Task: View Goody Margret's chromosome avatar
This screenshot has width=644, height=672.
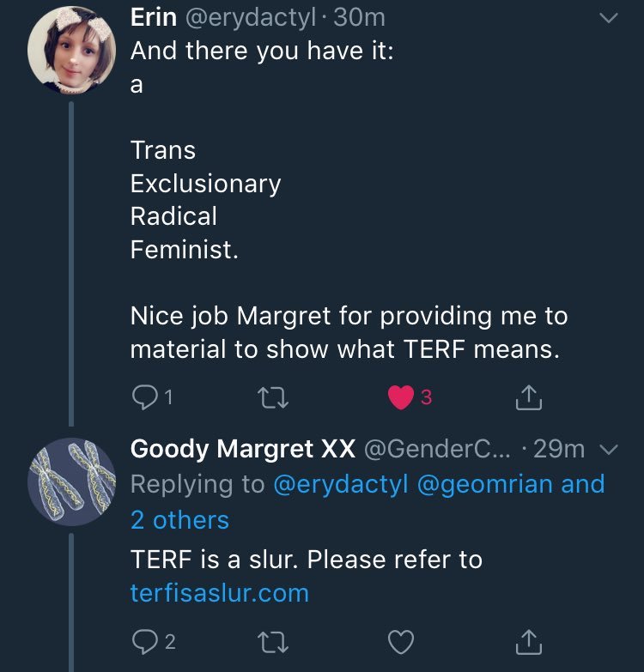Action: pos(70,481)
